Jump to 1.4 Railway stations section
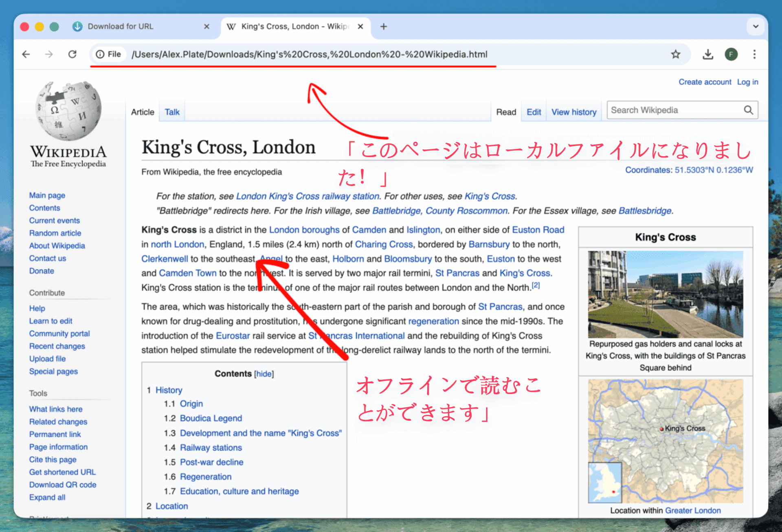The width and height of the screenshot is (782, 532). pos(211,448)
